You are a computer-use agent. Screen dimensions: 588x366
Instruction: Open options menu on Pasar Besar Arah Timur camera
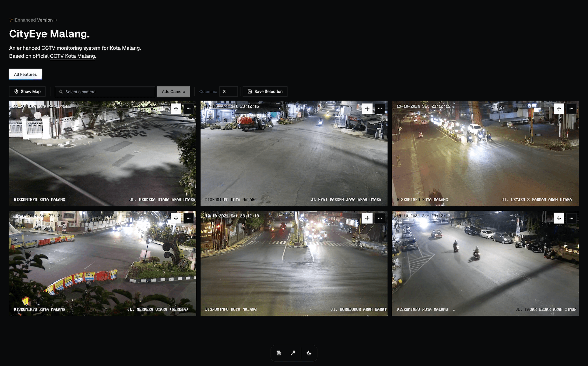pos(571,218)
